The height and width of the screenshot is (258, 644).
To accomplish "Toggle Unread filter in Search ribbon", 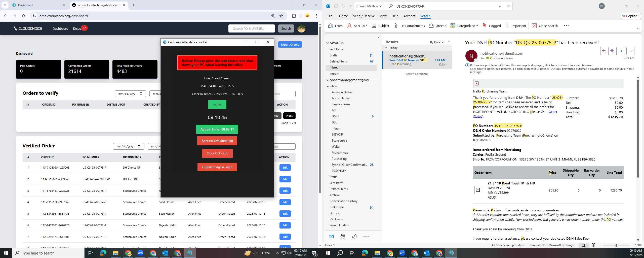I will tap(438, 26).
